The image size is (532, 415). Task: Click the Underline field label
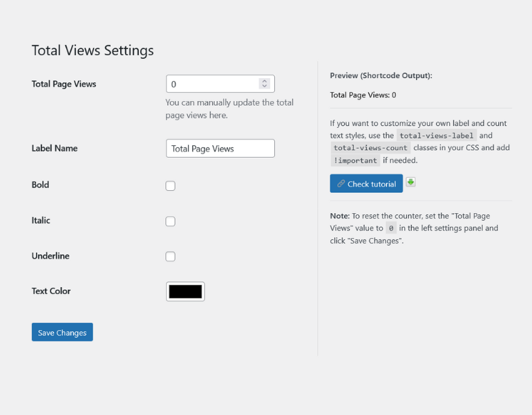click(x=50, y=256)
